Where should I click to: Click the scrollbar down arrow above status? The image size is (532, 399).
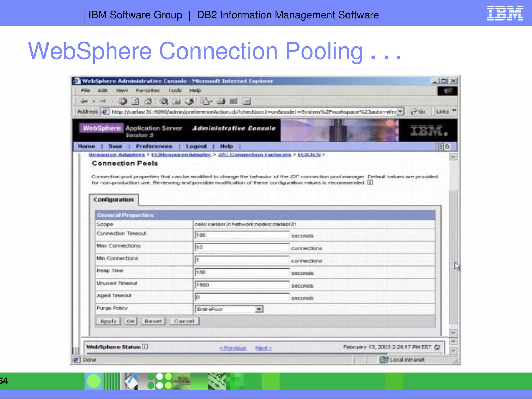tap(453, 332)
